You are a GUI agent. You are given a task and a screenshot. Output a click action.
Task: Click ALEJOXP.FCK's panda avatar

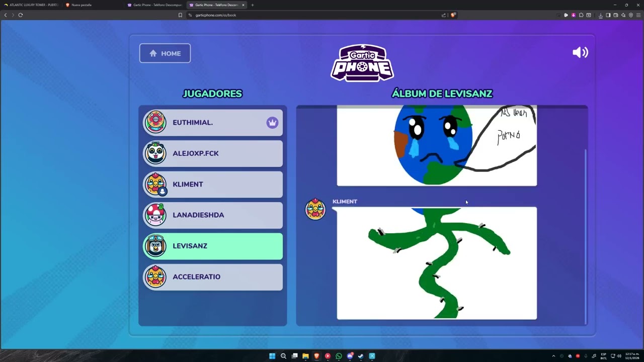click(x=155, y=153)
